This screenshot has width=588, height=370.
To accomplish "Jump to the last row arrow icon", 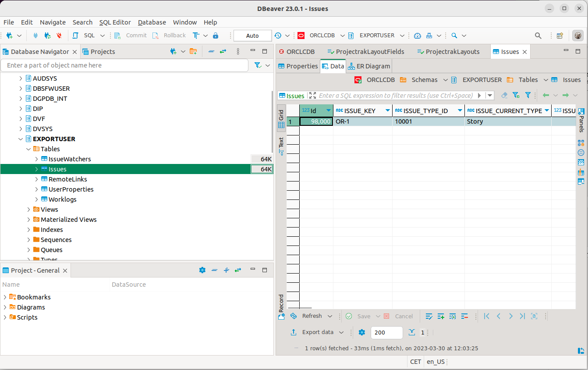I will pyautogui.click(x=522, y=316).
